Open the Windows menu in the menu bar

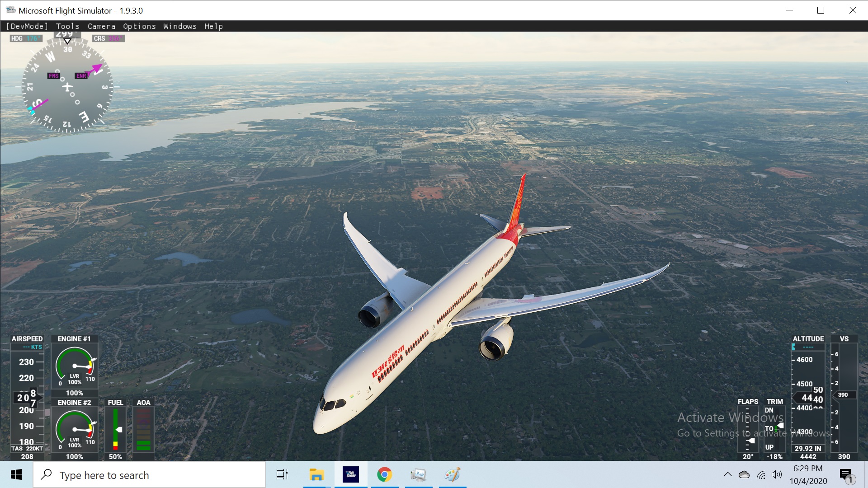coord(180,26)
